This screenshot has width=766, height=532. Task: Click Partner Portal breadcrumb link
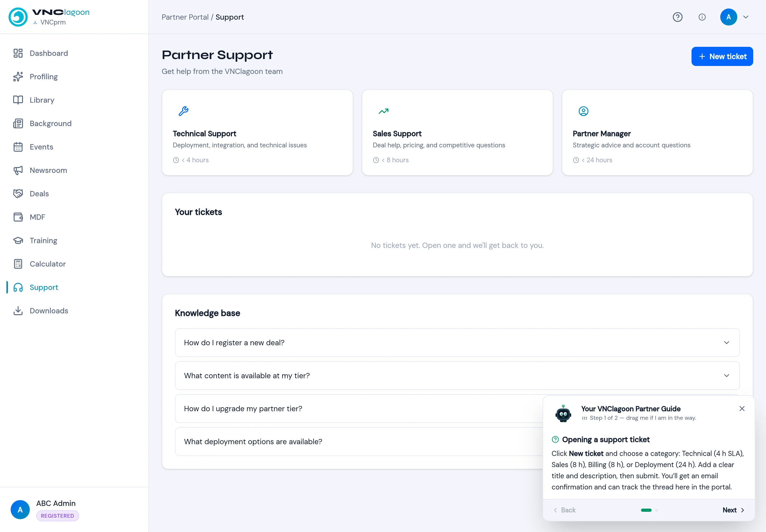185,17
